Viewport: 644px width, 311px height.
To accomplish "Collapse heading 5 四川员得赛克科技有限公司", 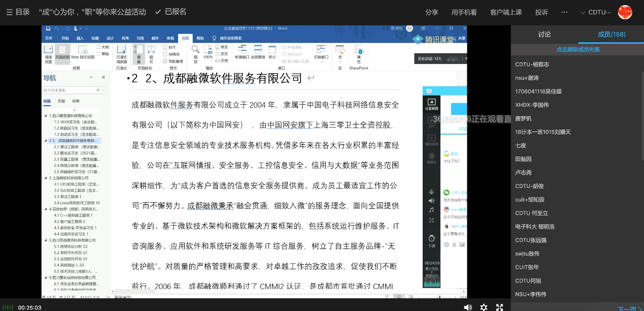I will click(x=46, y=240).
